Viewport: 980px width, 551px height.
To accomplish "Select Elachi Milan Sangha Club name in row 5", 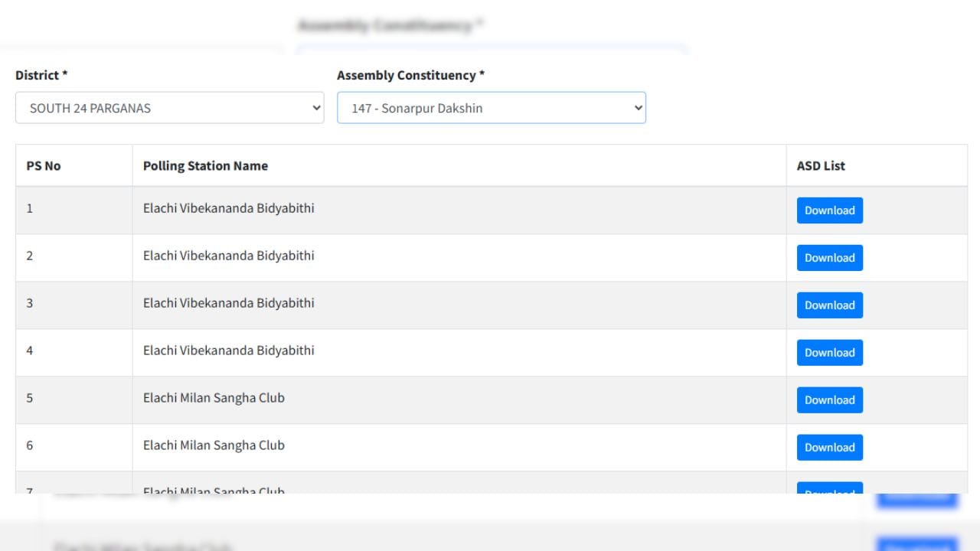I will pos(214,398).
